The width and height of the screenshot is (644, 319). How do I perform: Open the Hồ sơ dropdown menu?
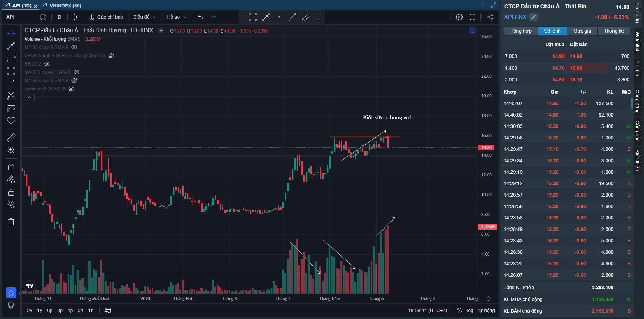(x=177, y=17)
